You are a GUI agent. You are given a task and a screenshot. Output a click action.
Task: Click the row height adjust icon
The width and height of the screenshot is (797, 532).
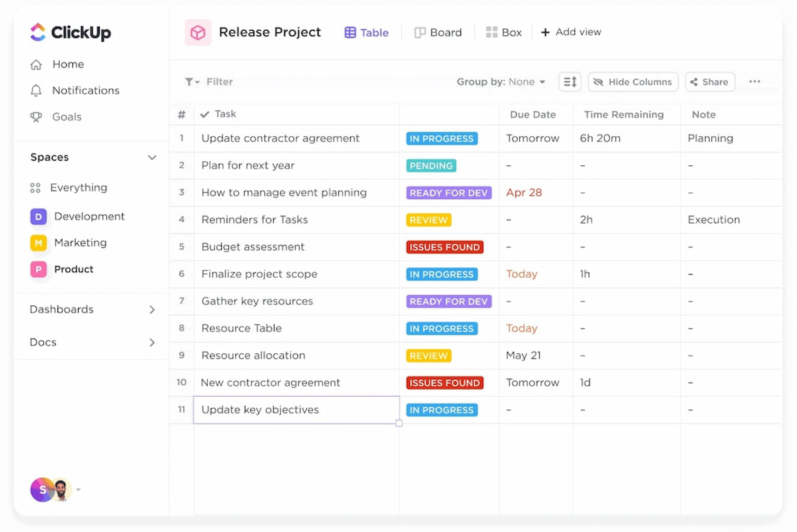point(570,82)
